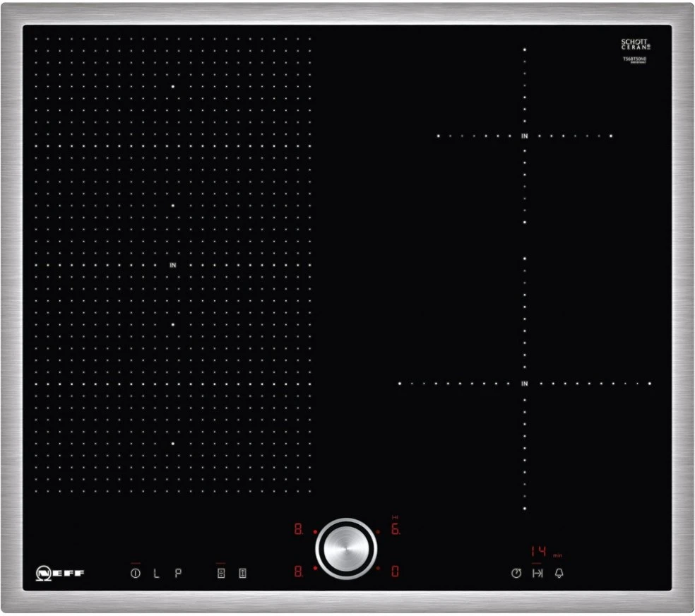This screenshot has width=695, height=616.
Task: Click the central metal Twist Pad knob
Action: pyautogui.click(x=346, y=549)
